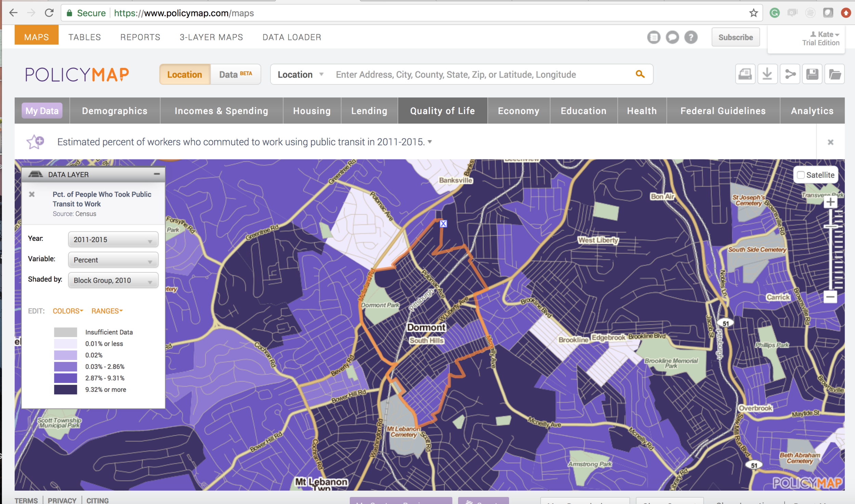Click the PolicyMap logo

[77, 75]
